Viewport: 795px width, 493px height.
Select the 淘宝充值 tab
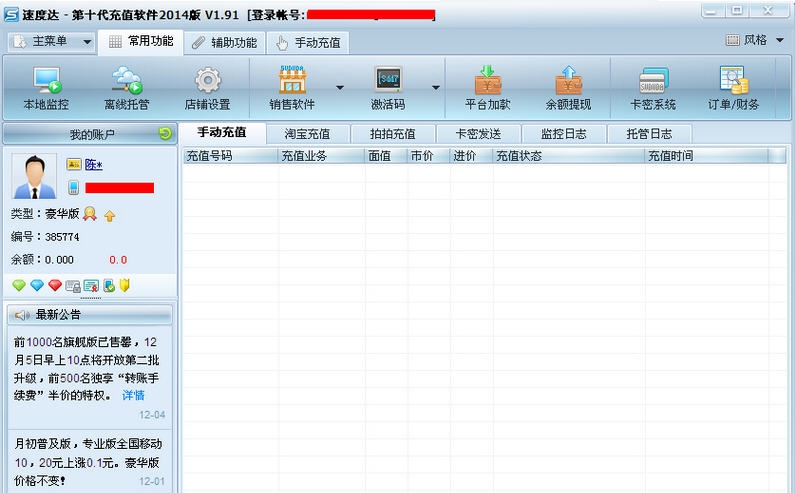(x=307, y=134)
